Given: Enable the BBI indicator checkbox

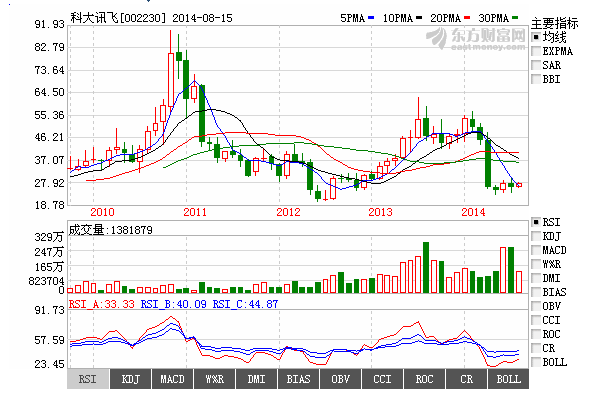Looking at the screenshot, I should pos(536,79).
